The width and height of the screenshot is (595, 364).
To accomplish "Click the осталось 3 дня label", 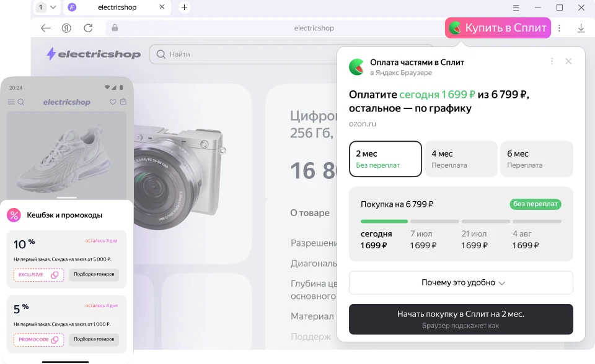I will (101, 240).
